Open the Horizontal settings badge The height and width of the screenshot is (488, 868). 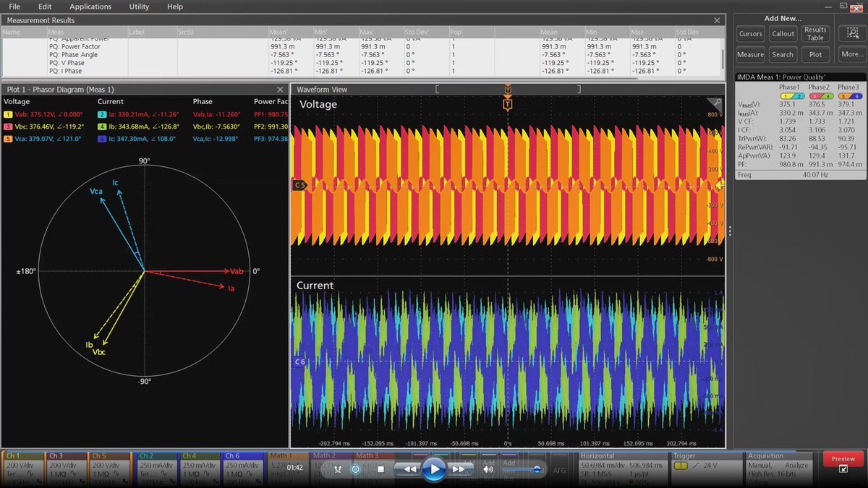pyautogui.click(x=623, y=469)
